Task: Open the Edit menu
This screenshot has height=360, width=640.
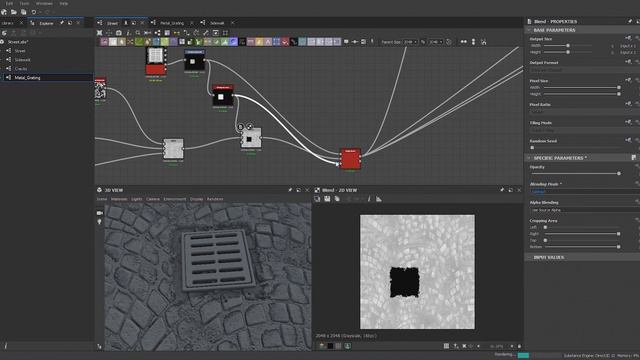Action: tap(9, 3)
